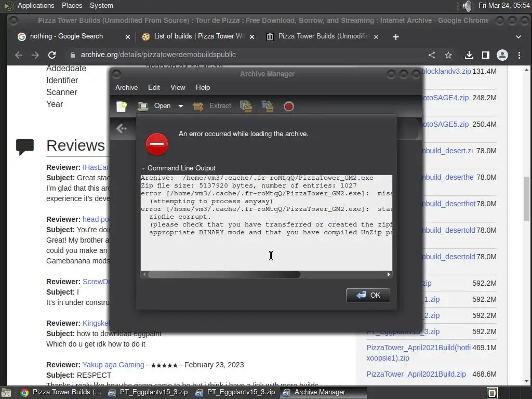532x399 pixels.
Task: Click show desktop icon in bottom panel
Action: point(6,393)
